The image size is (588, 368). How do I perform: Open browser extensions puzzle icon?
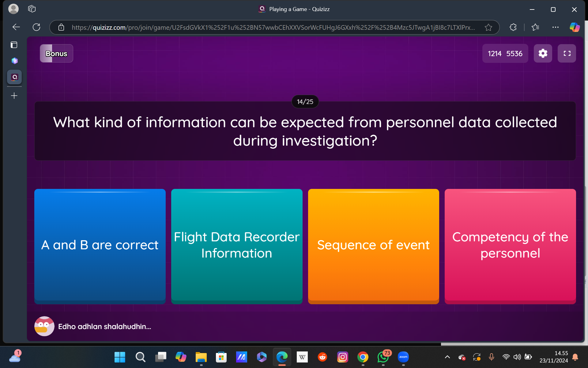point(513,27)
